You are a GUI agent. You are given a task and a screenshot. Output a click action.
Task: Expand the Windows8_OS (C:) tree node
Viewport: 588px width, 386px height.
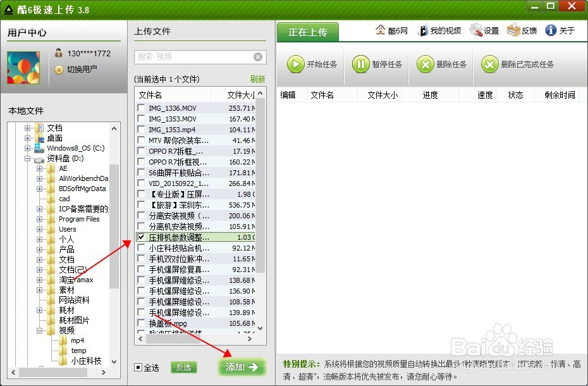(27, 148)
